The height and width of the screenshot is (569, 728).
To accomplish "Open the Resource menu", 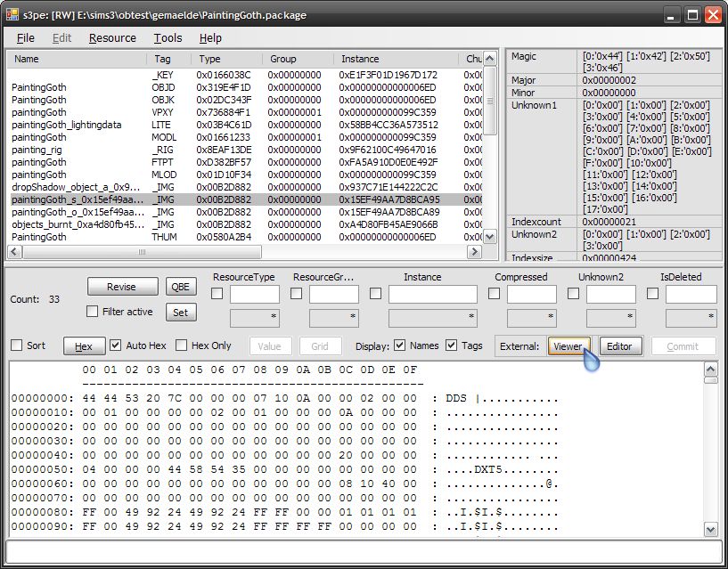I will pos(112,38).
